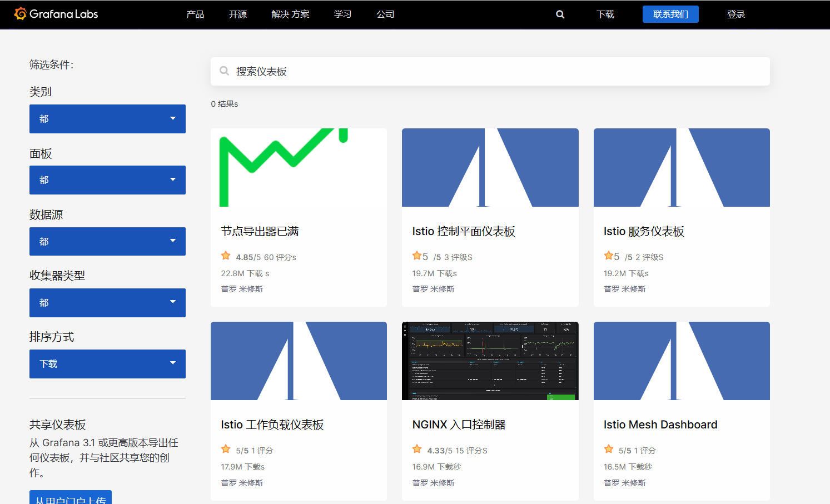The height and width of the screenshot is (504, 830).
Task: Click the magnifier icon in dashboard search box
Action: (x=224, y=71)
